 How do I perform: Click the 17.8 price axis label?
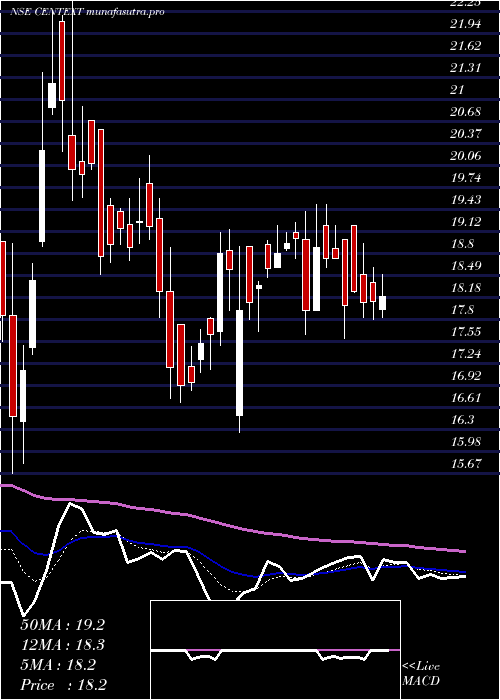point(462,309)
